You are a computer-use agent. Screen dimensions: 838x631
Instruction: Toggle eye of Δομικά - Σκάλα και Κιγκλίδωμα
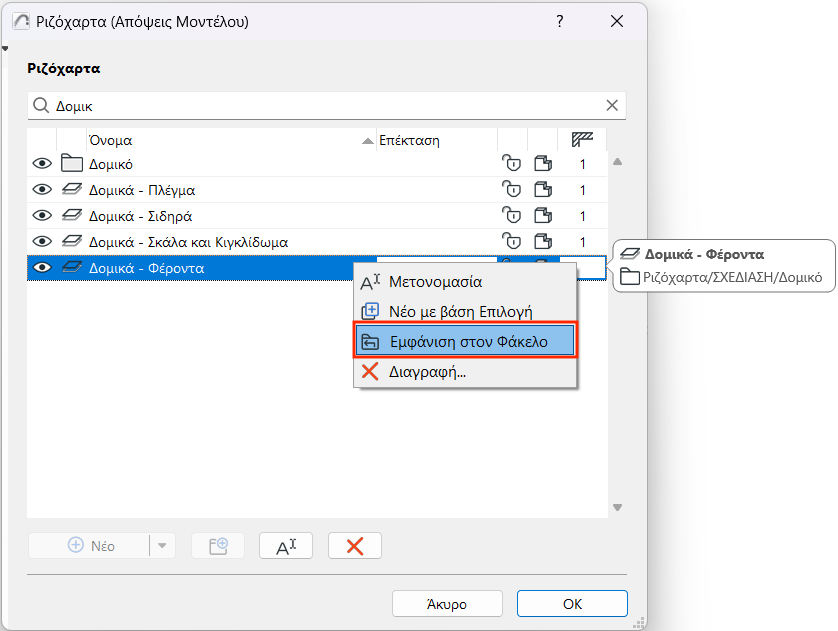click(x=42, y=242)
